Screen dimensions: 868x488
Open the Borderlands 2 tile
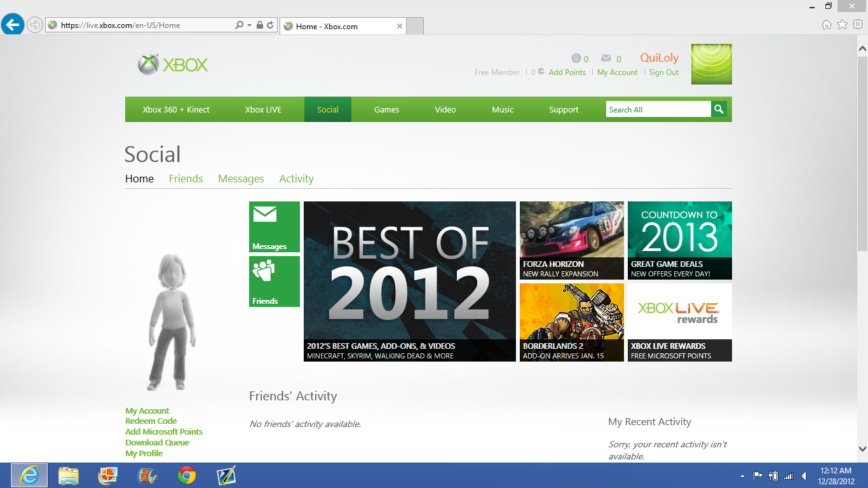coord(572,322)
